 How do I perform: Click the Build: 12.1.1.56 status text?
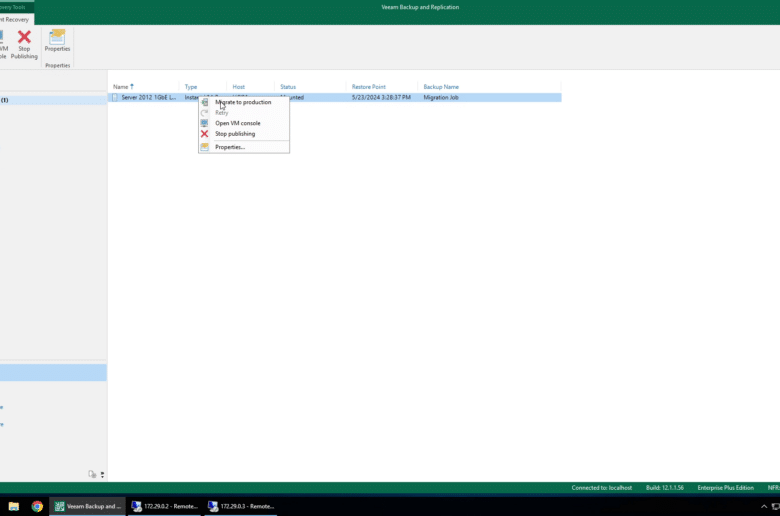coord(665,488)
